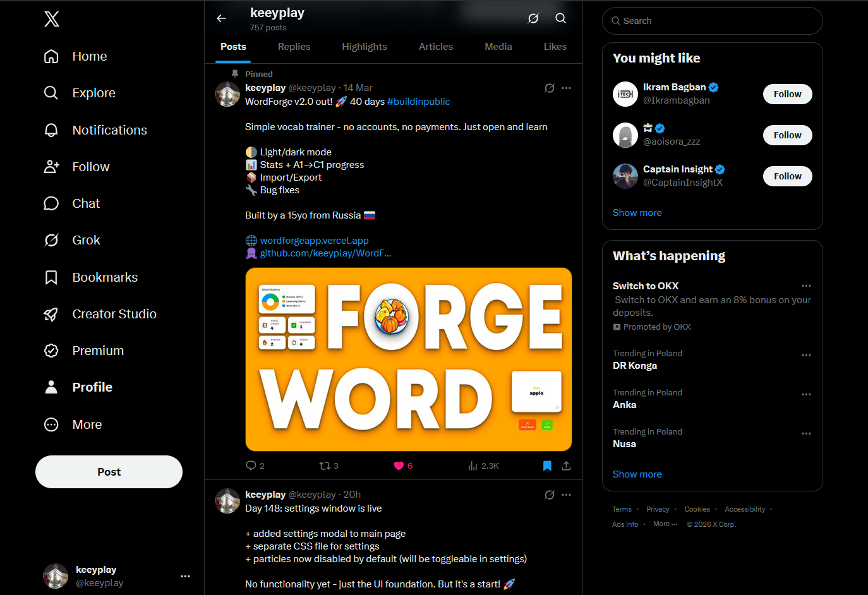The height and width of the screenshot is (595, 868).
Task: Open the Ads Info footer link
Action: (625, 524)
